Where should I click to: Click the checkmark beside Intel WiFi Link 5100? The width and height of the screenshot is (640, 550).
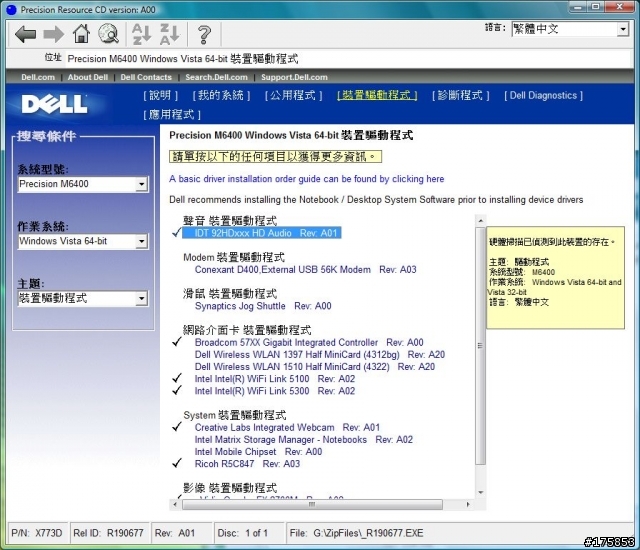point(177,378)
